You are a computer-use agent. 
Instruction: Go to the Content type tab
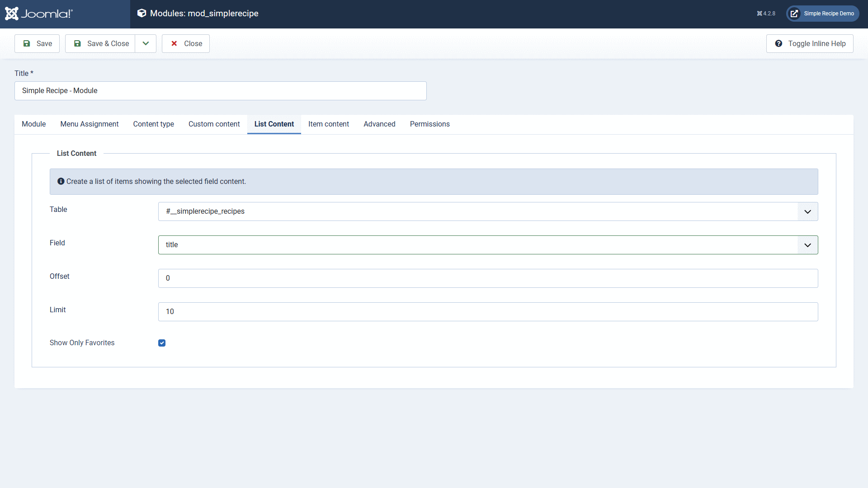coord(153,124)
